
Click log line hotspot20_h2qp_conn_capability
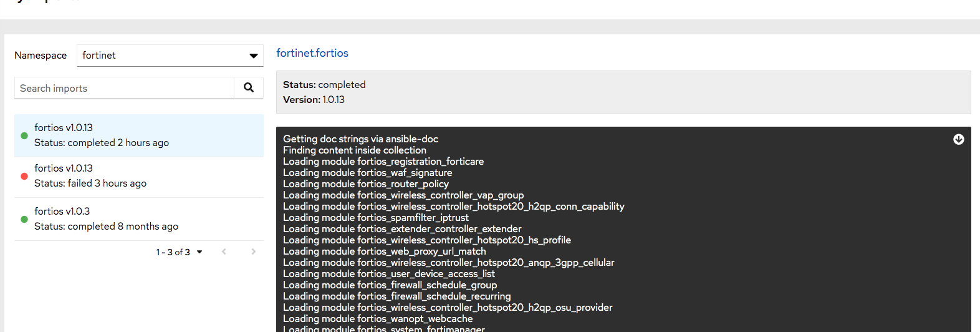point(454,207)
